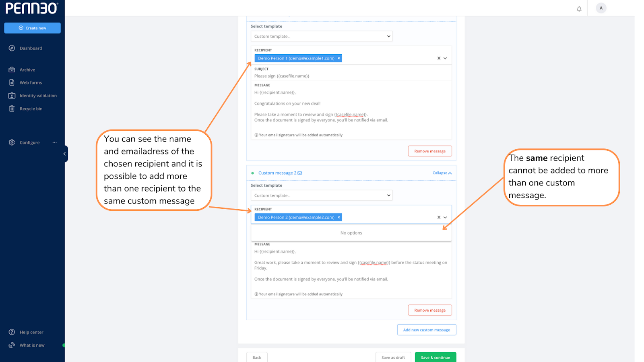Image resolution: width=644 pixels, height=362 pixels.
Task: Open Web forms page
Action: (31, 82)
